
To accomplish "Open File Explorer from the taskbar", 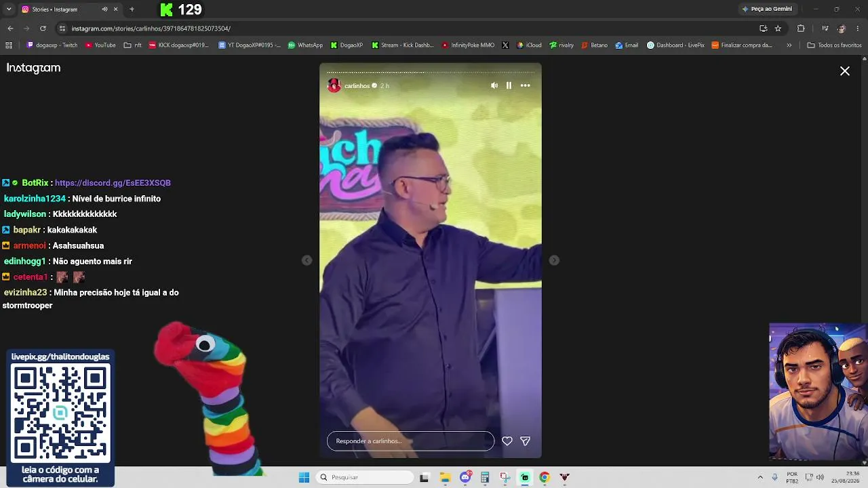I will pos(446,477).
